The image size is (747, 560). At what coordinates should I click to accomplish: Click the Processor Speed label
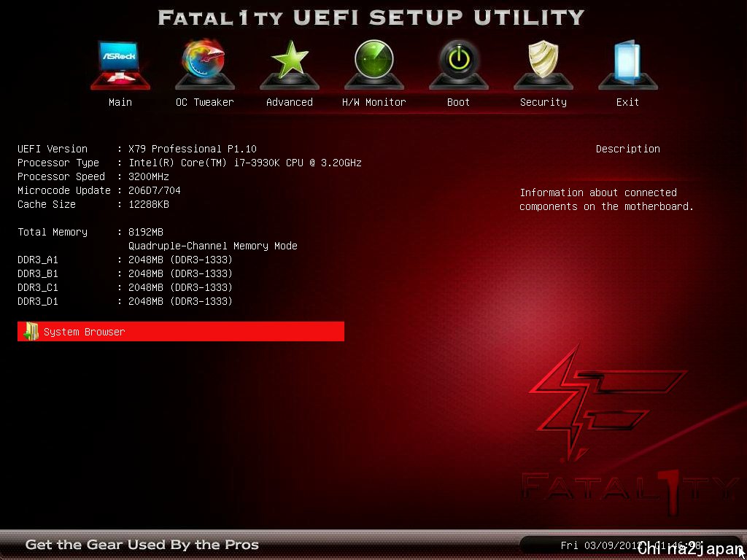pos(61,176)
